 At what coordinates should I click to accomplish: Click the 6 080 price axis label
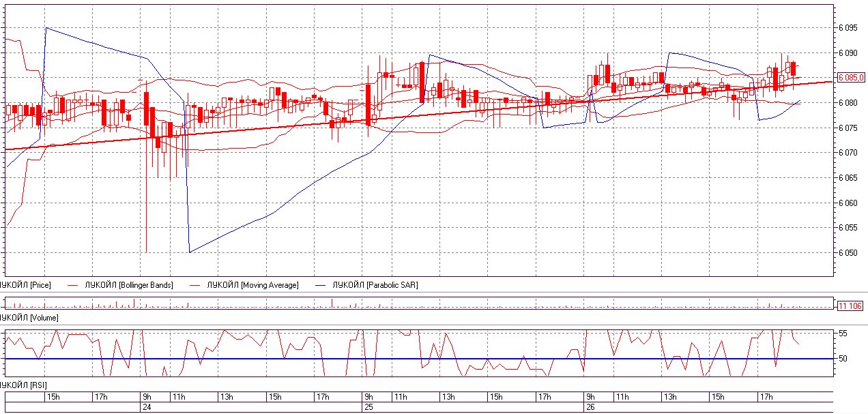pos(848,103)
